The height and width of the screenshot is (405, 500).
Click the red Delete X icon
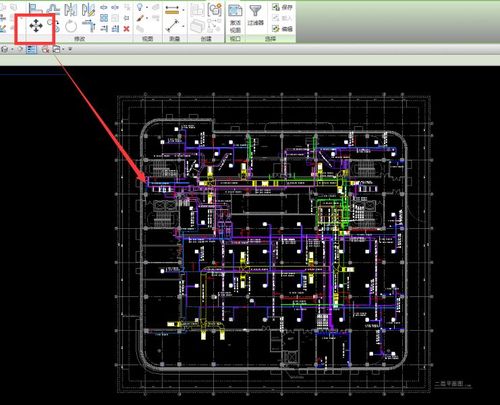pos(126,29)
